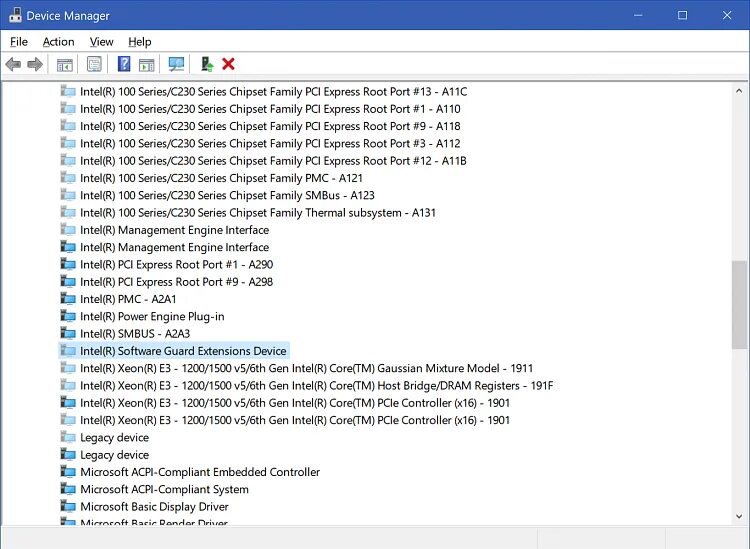The height and width of the screenshot is (549, 750).
Task: Click Scan for hardware changes monitor icon
Action: (x=176, y=64)
